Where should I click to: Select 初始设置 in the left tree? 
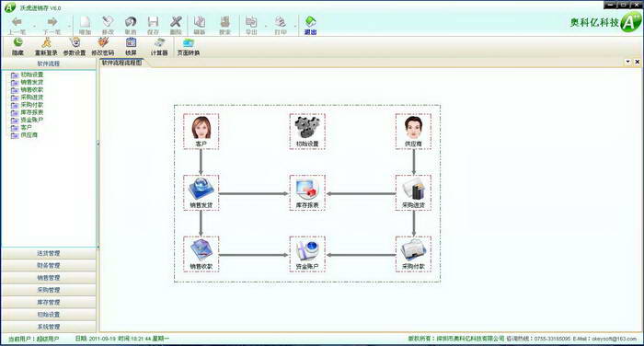click(x=32, y=75)
